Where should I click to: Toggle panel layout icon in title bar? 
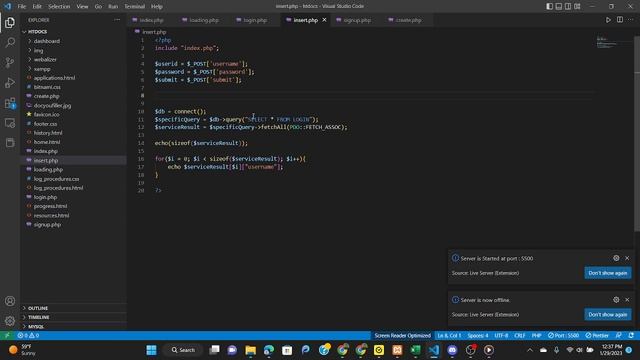click(x=559, y=6)
